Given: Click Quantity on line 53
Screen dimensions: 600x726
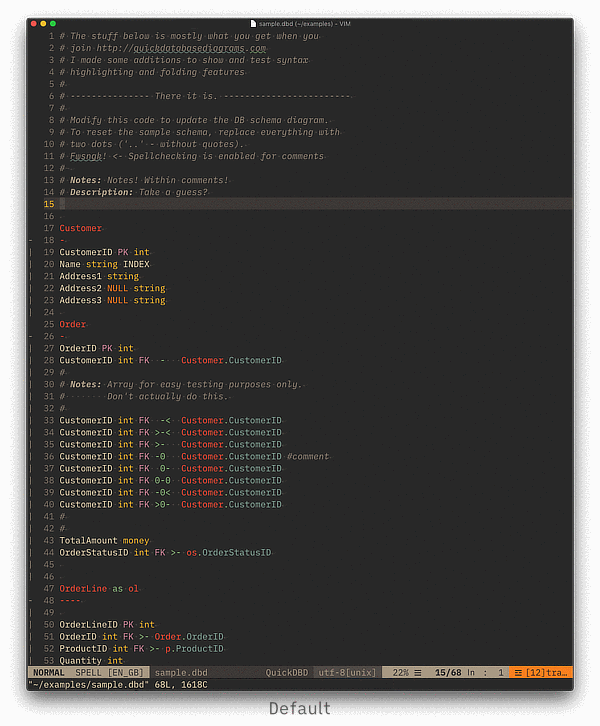Looking at the screenshot, I should click(81, 661).
